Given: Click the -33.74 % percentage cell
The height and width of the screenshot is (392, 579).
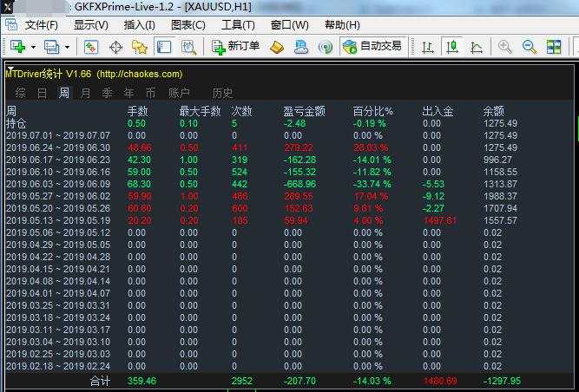Looking at the screenshot, I should 372,184.
